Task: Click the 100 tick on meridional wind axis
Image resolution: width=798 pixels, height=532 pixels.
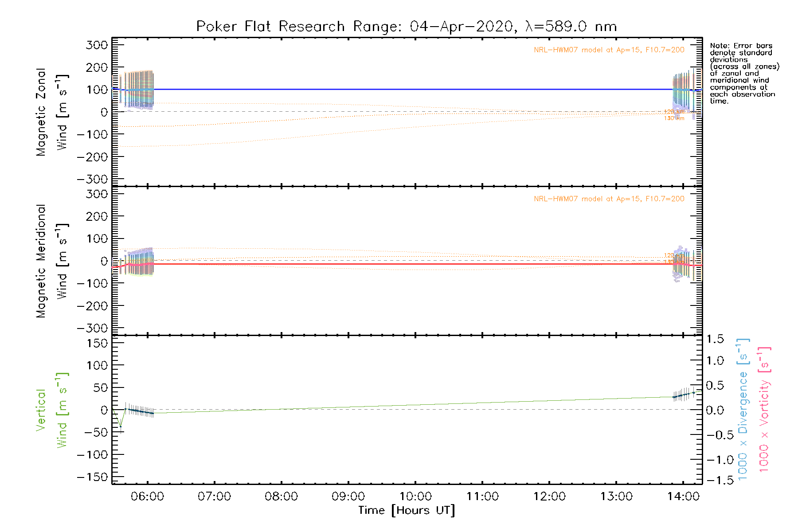Action: pos(97,239)
